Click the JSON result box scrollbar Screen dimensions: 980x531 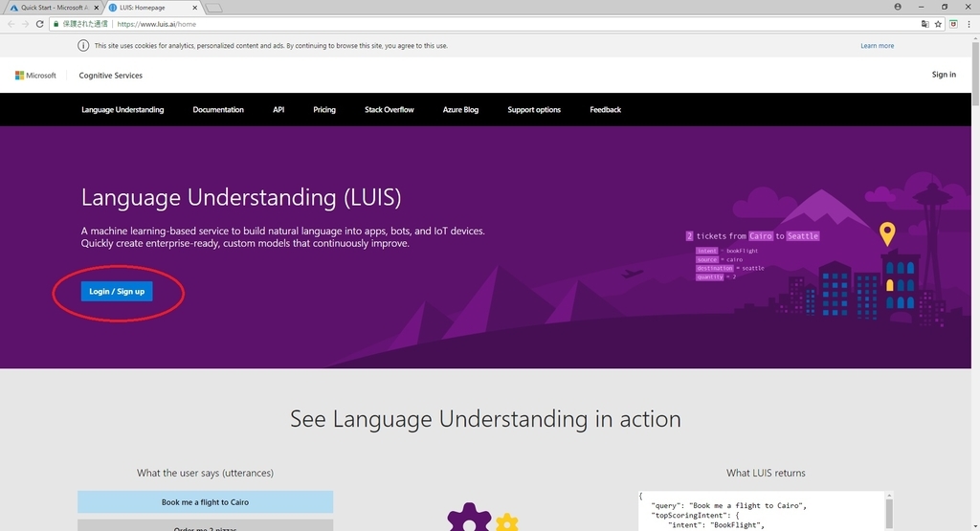[x=889, y=514]
